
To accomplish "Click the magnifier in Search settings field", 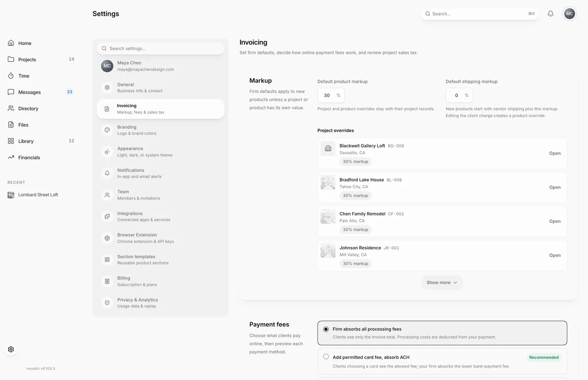I will pos(104,48).
